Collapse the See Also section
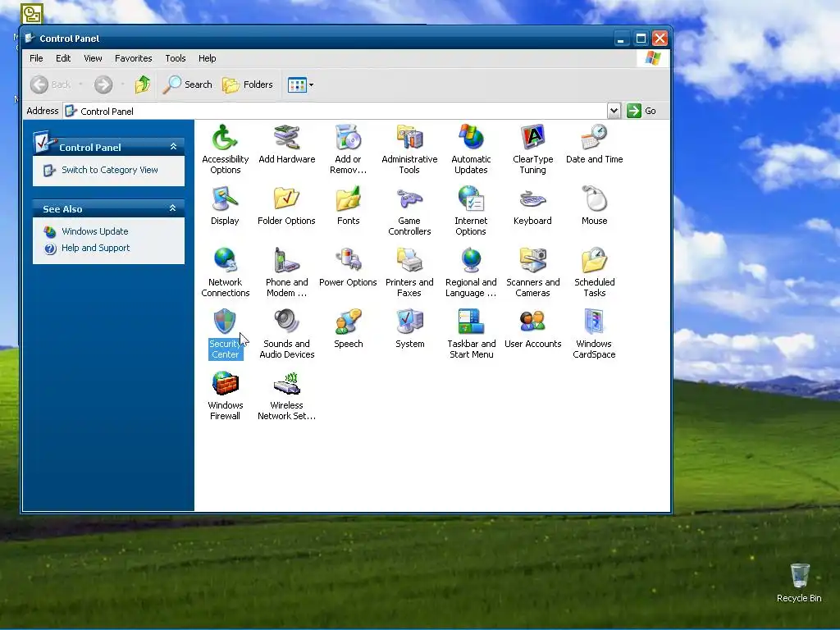The image size is (840, 630). coord(172,208)
